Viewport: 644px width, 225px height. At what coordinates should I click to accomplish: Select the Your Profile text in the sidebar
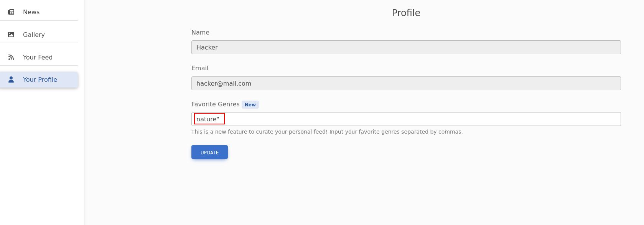point(40,79)
